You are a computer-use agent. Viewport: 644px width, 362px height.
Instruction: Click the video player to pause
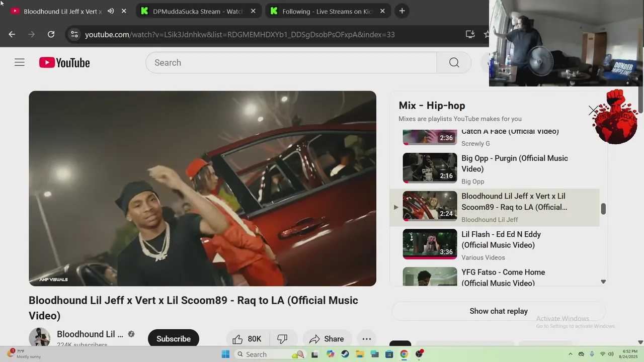pos(202,189)
